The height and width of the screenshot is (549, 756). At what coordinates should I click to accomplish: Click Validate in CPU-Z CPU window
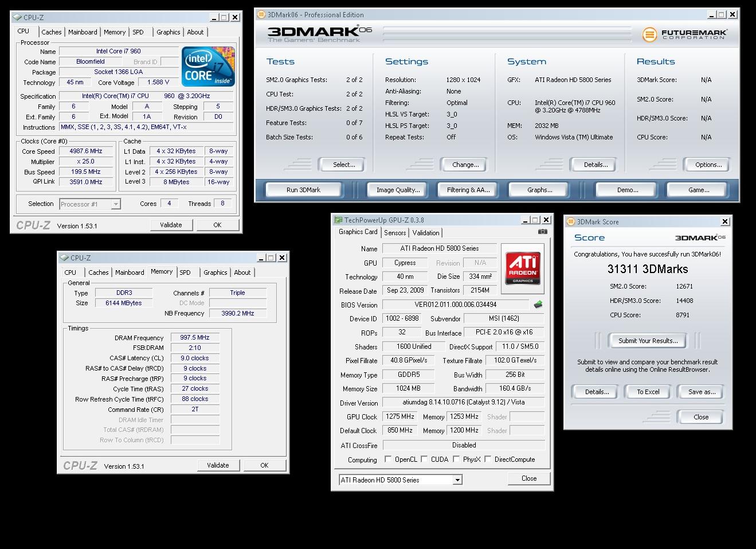tap(171, 225)
